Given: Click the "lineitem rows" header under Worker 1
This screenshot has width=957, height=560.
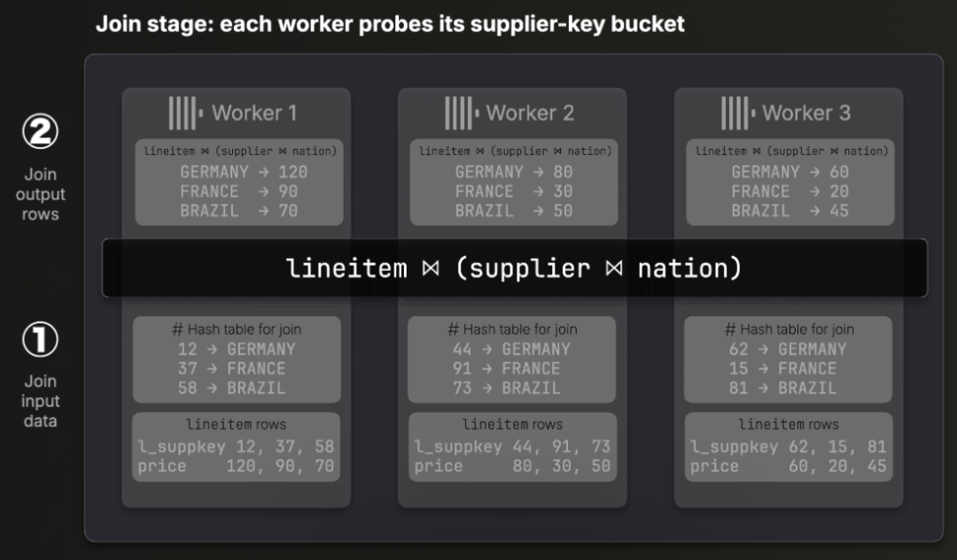Looking at the screenshot, I should [x=237, y=424].
